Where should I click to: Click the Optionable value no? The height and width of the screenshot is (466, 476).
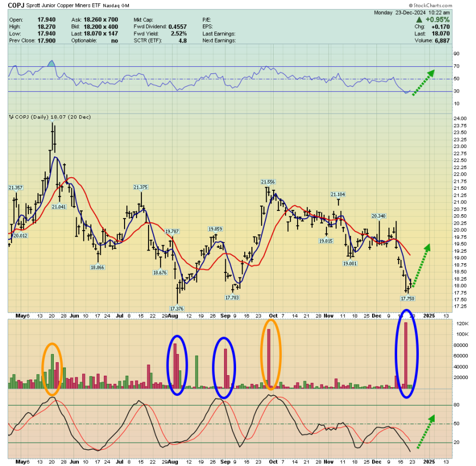pos(114,41)
